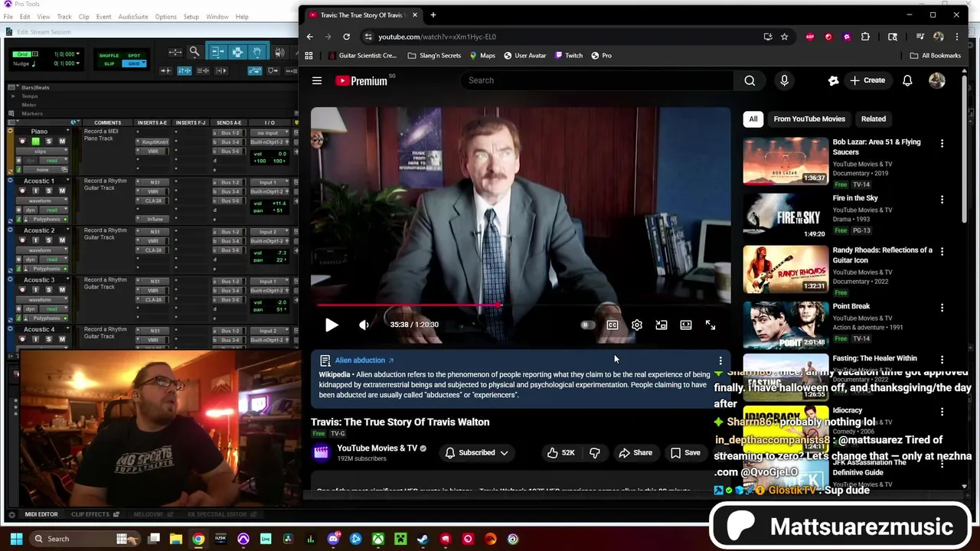Open Chrome three-dot menu
Screen dimensions: 980x551
click(956, 37)
